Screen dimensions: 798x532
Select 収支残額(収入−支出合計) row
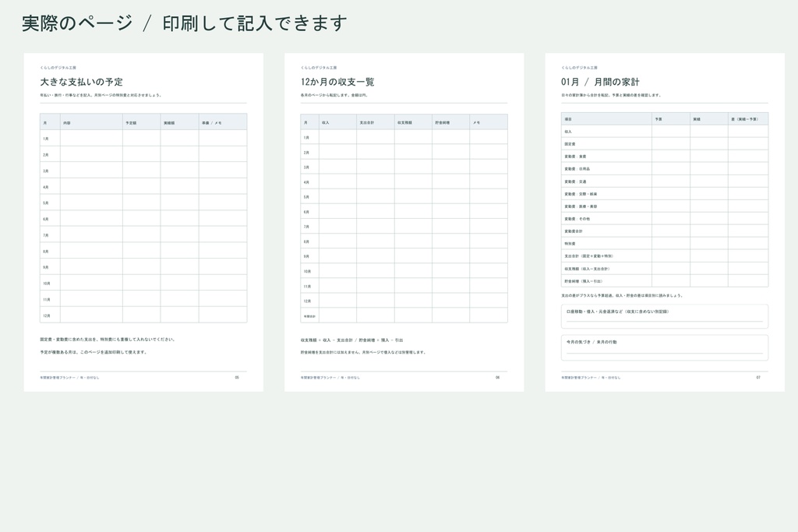click(x=665, y=269)
